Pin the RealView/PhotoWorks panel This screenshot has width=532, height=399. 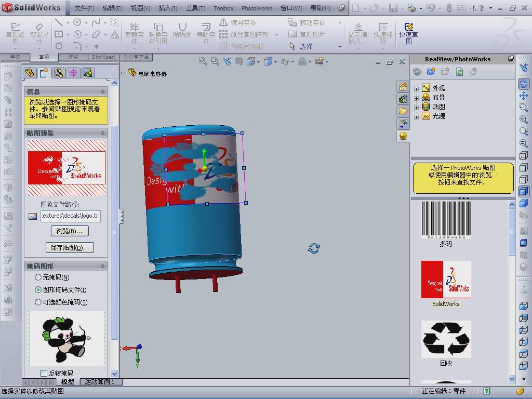511,59
